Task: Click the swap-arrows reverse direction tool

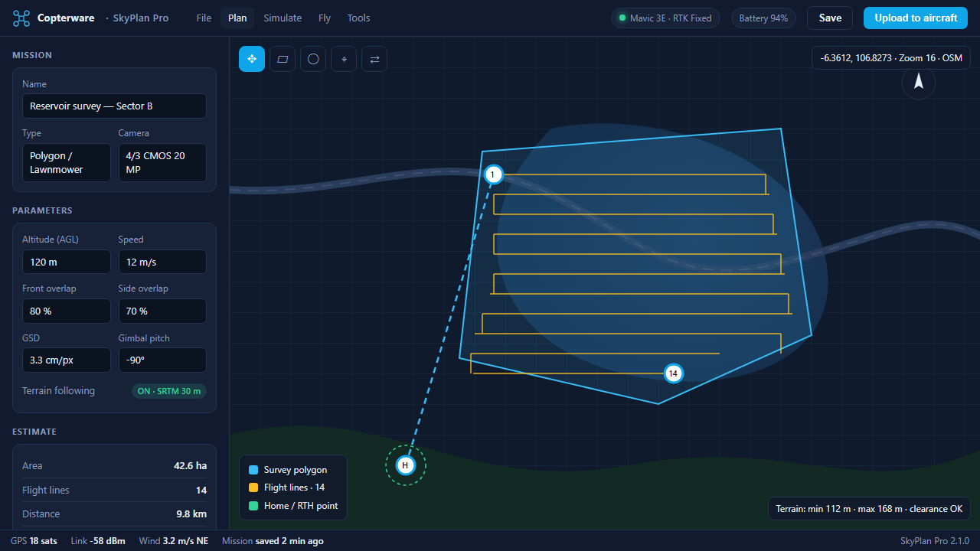Action: (374, 59)
